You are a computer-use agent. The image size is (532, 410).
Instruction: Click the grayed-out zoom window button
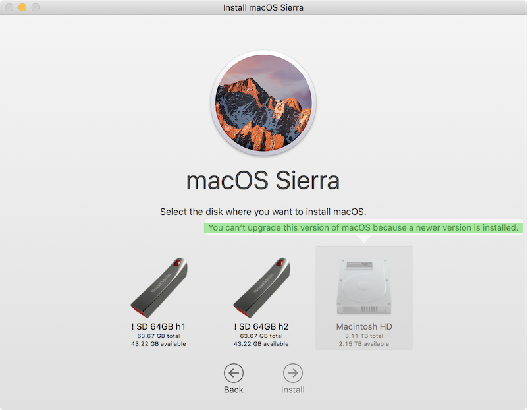coord(36,7)
